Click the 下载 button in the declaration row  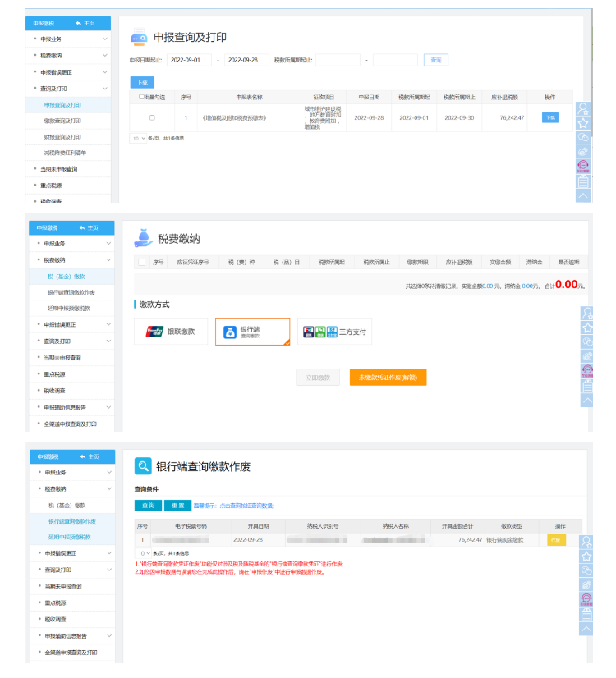click(x=550, y=117)
